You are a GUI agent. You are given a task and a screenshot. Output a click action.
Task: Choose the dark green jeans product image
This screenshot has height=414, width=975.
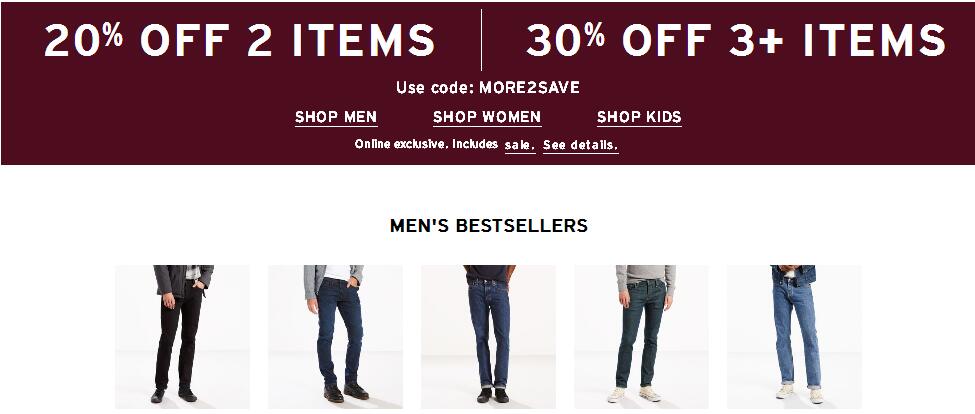[x=641, y=336]
